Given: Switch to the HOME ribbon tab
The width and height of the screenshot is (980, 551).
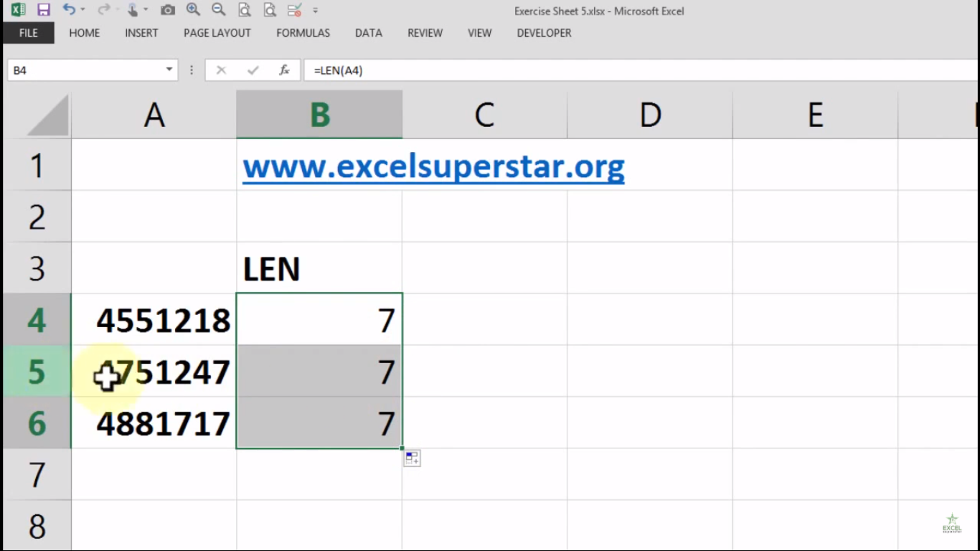Looking at the screenshot, I should pos(85,33).
